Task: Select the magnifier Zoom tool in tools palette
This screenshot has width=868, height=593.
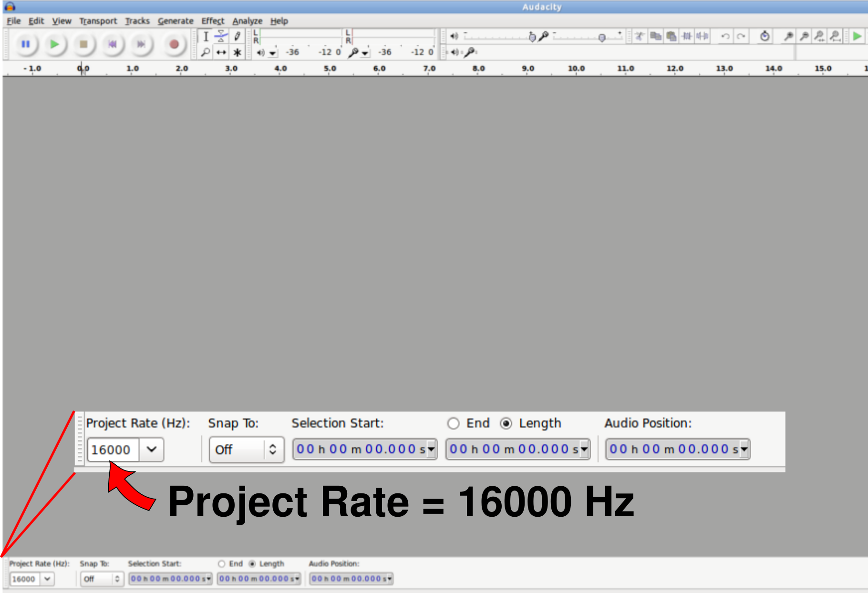Action: 206,52
